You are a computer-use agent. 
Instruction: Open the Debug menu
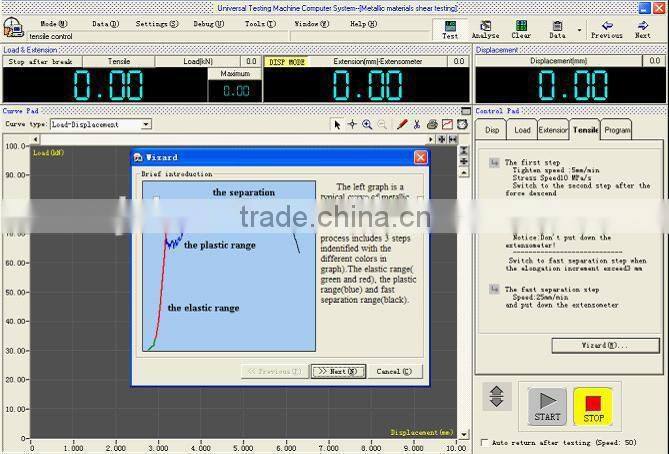click(209, 24)
